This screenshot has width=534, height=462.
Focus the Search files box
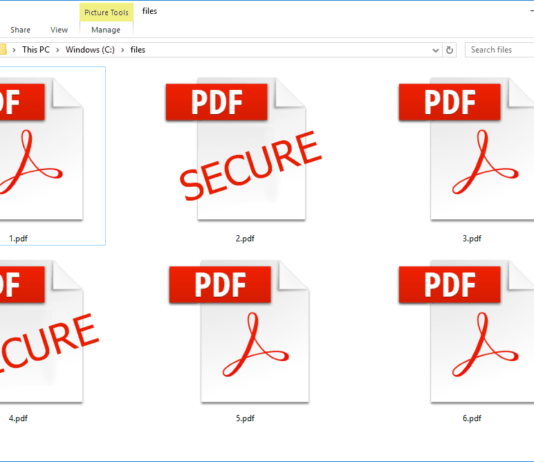click(500, 50)
